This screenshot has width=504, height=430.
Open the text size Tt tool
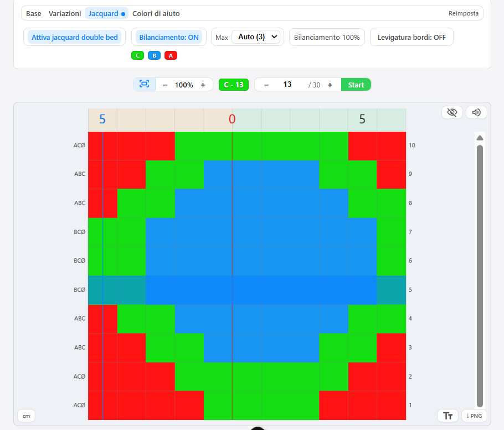[x=448, y=416]
